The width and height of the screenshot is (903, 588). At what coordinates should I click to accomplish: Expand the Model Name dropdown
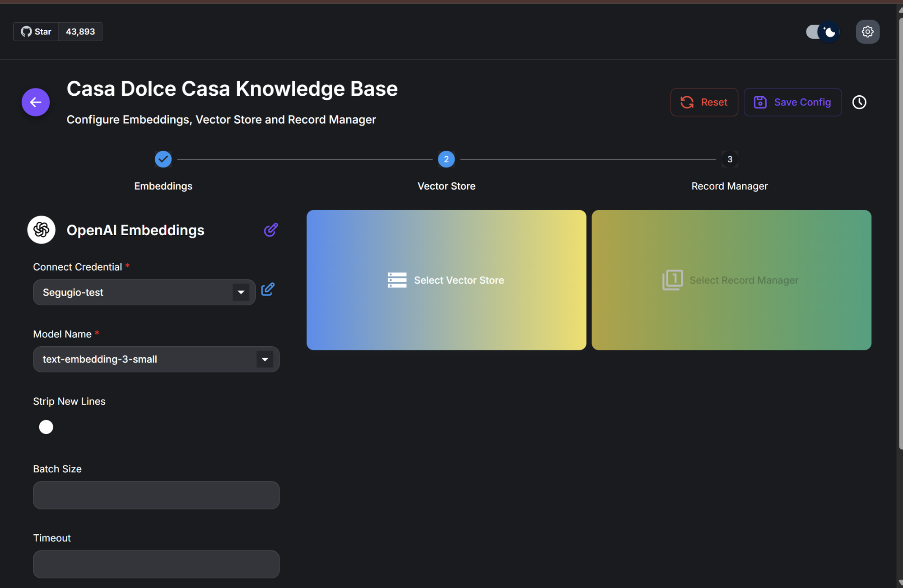click(265, 359)
